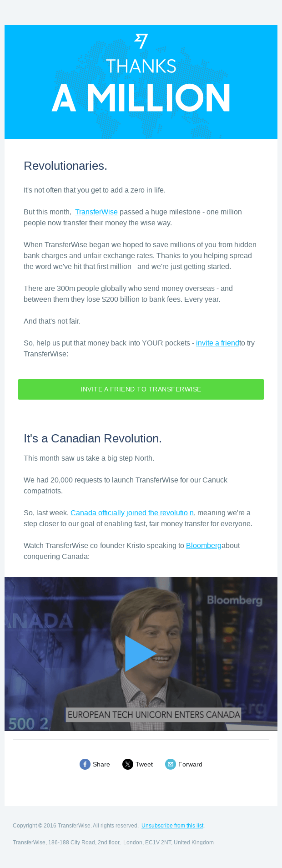Image resolution: width=282 pixels, height=868 pixels.
Task: Open the Bloomberg hyperlink in the paragraph
Action: 203,546
